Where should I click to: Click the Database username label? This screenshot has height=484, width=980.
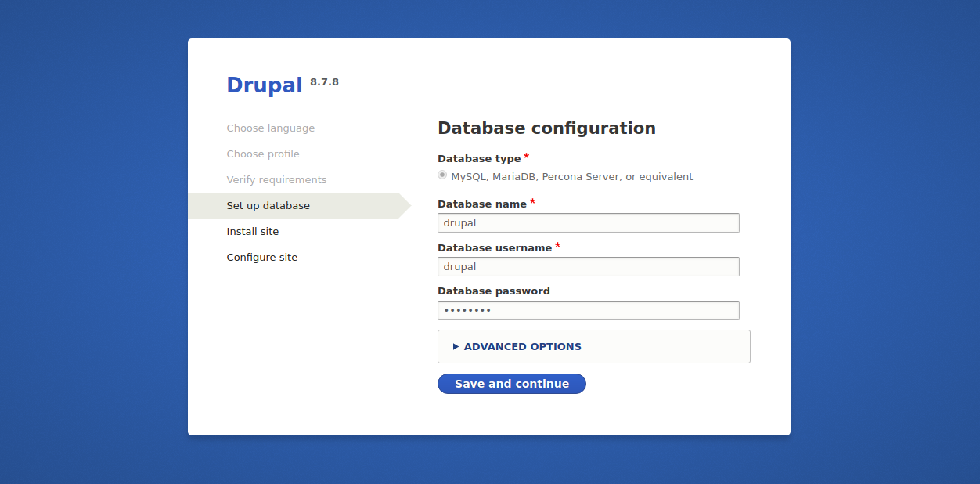(495, 247)
